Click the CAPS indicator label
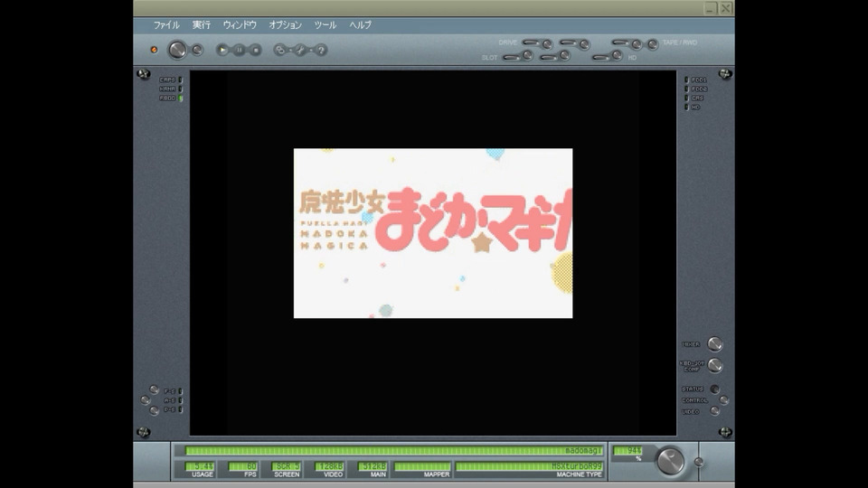 pyautogui.click(x=167, y=80)
